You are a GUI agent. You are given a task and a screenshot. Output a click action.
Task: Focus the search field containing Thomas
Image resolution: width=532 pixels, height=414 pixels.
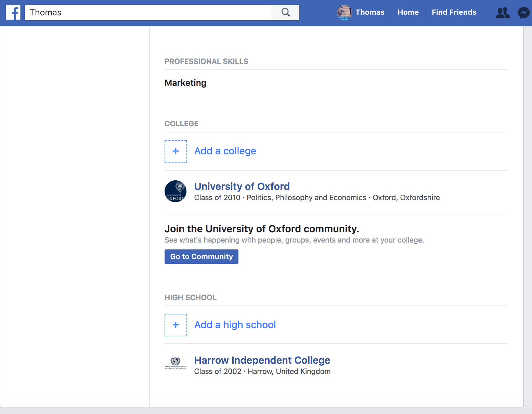(x=148, y=13)
